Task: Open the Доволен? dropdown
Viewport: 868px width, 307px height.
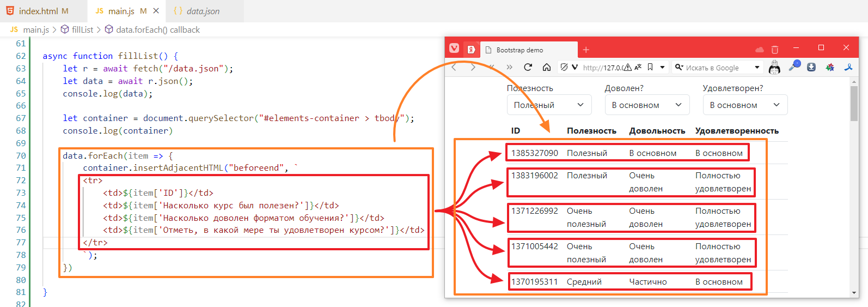Action: click(647, 105)
